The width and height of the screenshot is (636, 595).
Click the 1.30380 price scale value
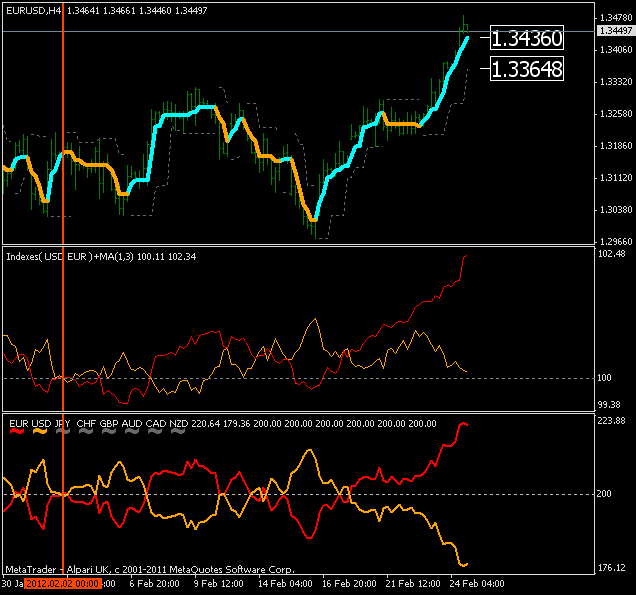coord(616,210)
